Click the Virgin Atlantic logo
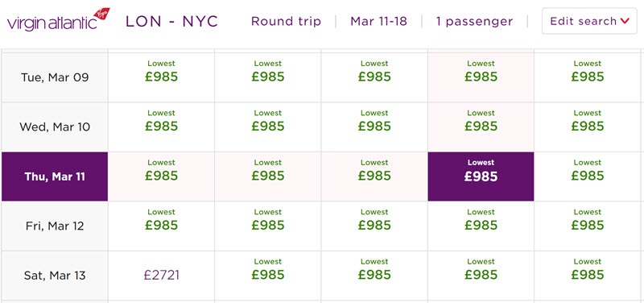This screenshot has height=303, width=644. (x=58, y=19)
